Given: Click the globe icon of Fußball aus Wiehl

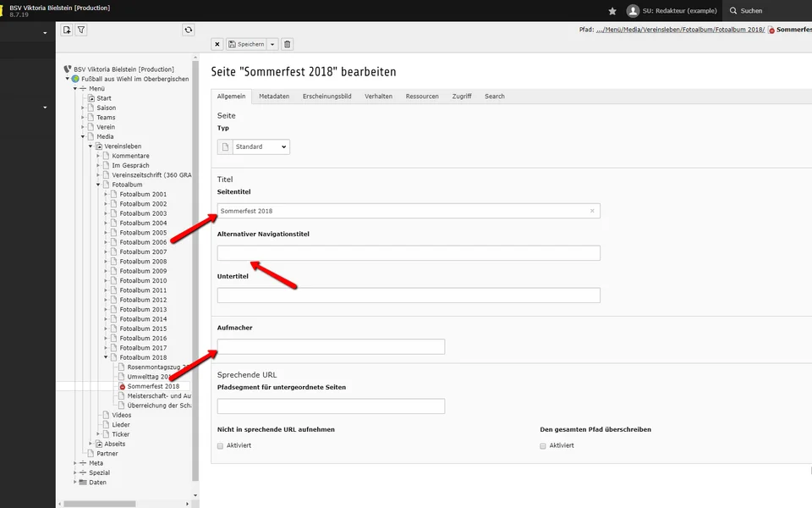Looking at the screenshot, I should point(75,79).
